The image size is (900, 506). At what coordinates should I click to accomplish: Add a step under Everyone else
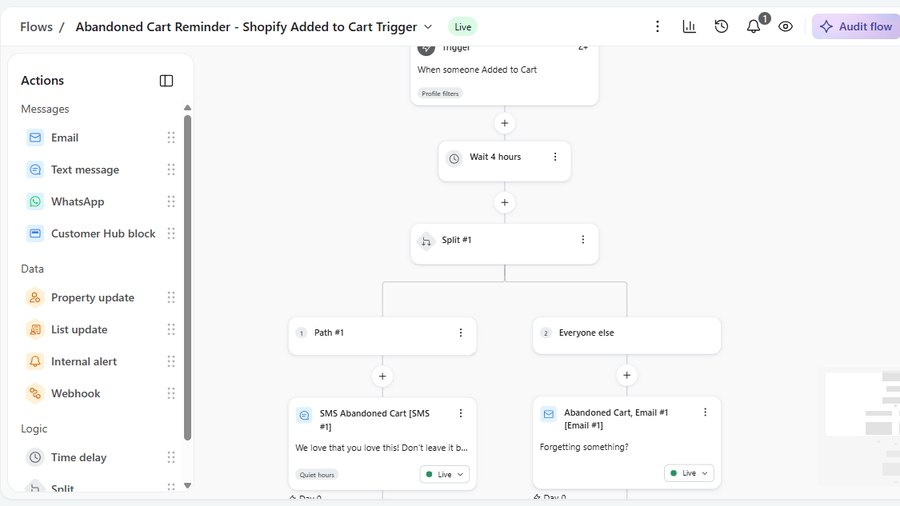click(x=627, y=375)
